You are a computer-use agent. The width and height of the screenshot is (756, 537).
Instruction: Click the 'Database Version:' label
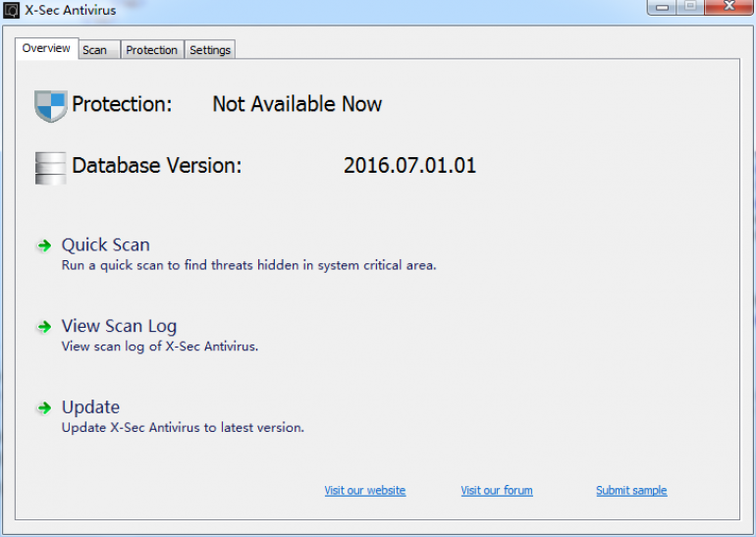(x=157, y=165)
